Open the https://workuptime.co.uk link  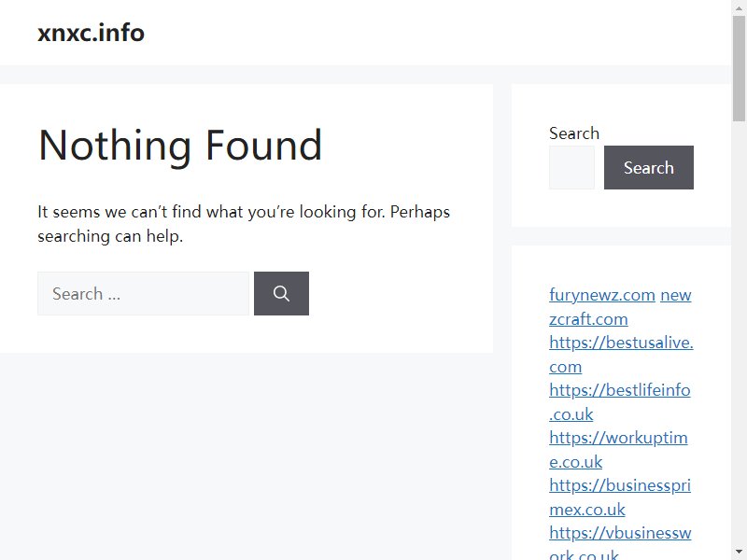tap(618, 450)
